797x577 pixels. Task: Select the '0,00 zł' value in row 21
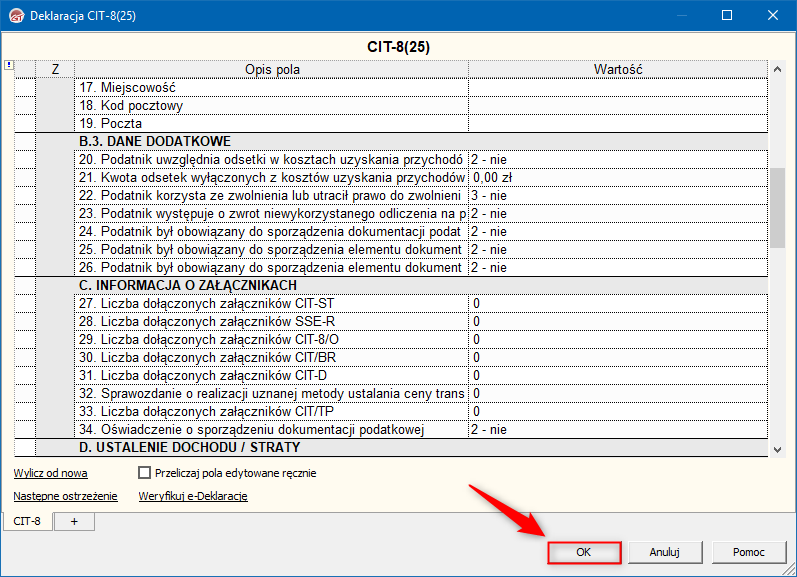(x=618, y=177)
